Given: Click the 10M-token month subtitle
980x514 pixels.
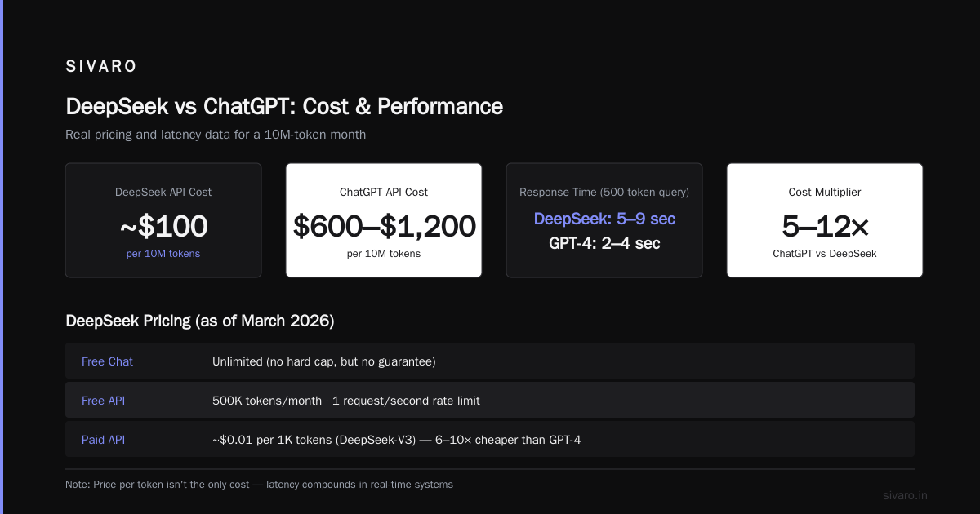Looking at the screenshot, I should point(216,135).
